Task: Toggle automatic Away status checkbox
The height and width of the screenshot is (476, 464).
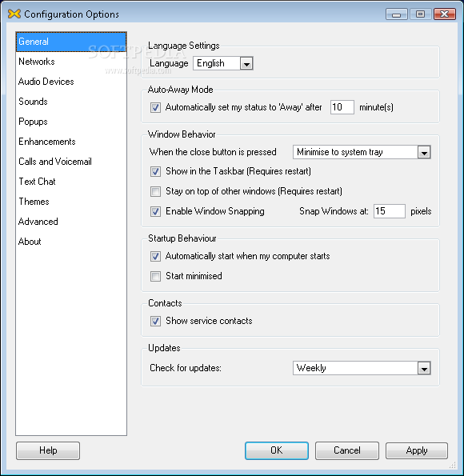Action: coord(155,107)
